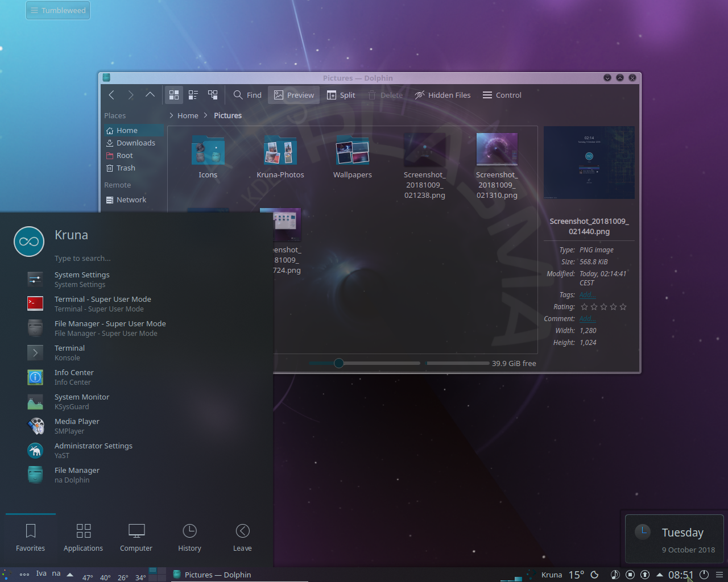Launch File Manager - Super User Mode
This screenshot has height=582, width=728.
[136, 328]
